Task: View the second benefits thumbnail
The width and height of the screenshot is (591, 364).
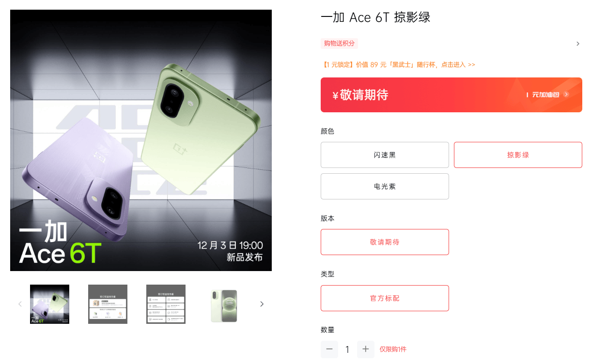Action: [x=108, y=304]
